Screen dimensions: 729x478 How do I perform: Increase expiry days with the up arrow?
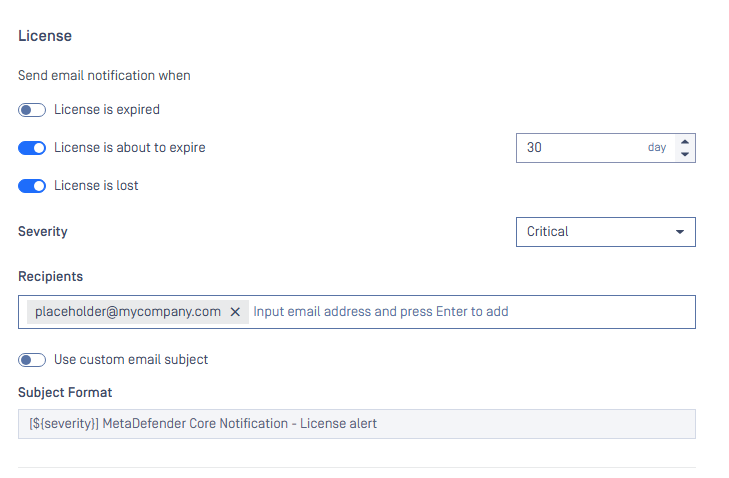(x=685, y=141)
